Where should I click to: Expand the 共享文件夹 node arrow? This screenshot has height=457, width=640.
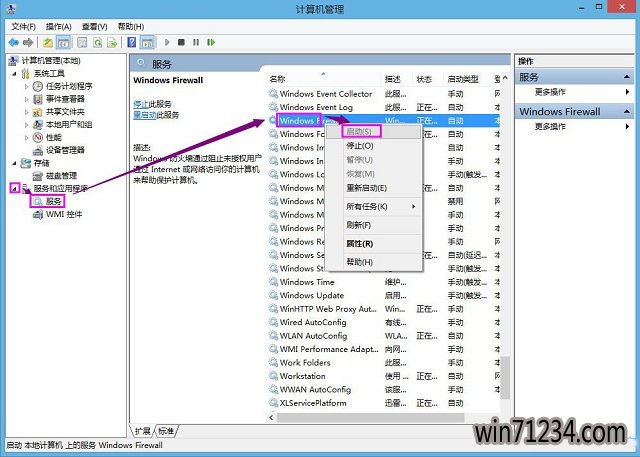[x=27, y=112]
